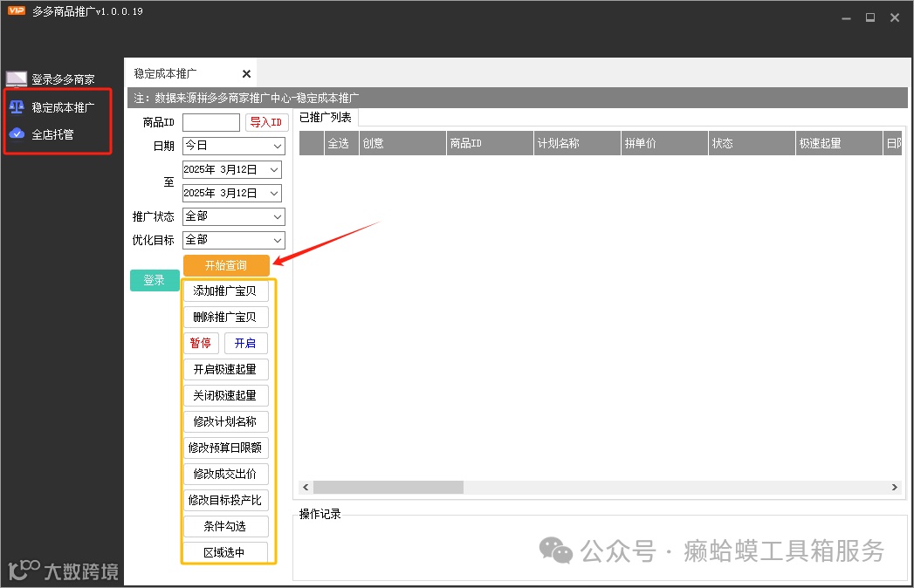Minimize the 多多商品推广 window

click(x=846, y=18)
